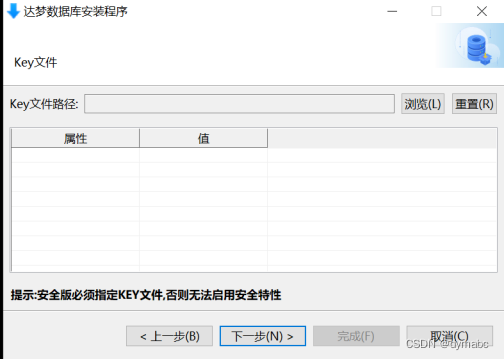504x360 pixels.
Task: Proceed with 下一步(N) button
Action: pyautogui.click(x=263, y=336)
